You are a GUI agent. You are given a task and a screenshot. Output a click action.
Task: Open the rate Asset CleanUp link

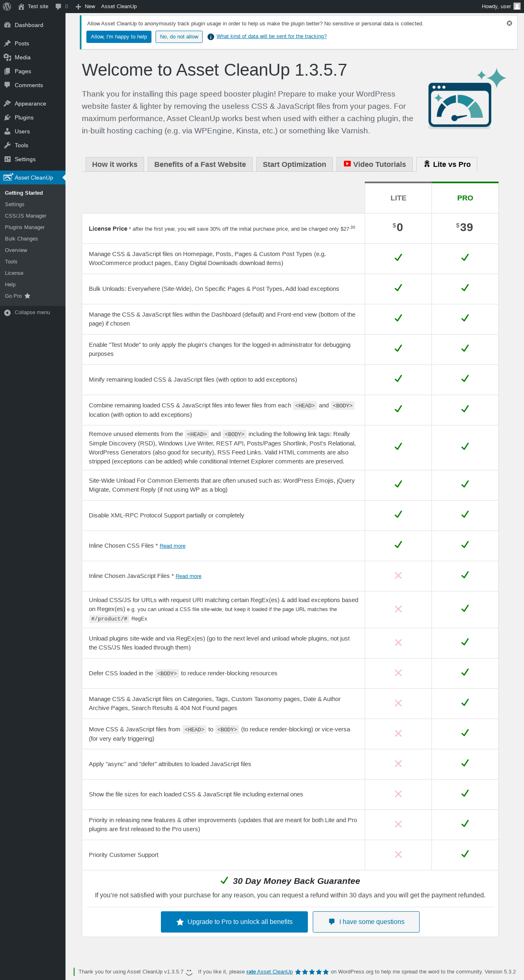[269, 972]
